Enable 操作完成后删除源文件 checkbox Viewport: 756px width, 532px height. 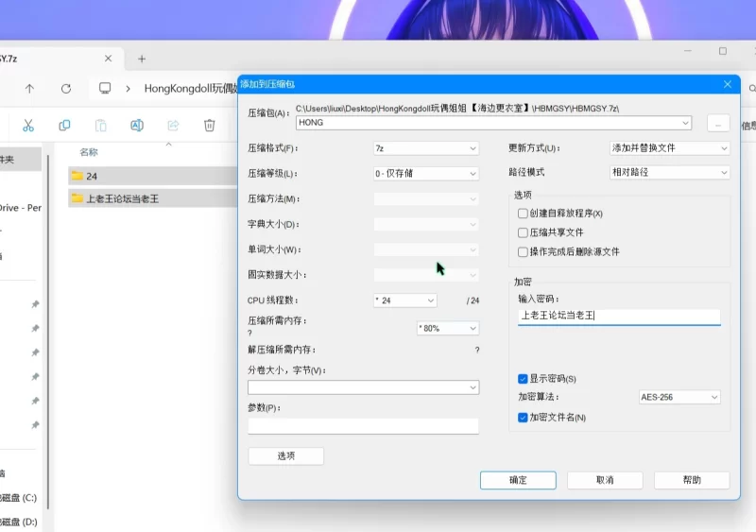click(x=523, y=251)
